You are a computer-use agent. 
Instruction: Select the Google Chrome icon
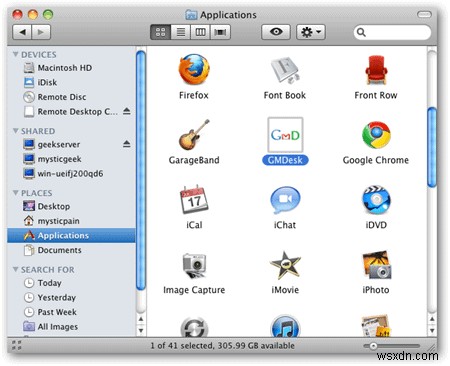[x=376, y=135]
